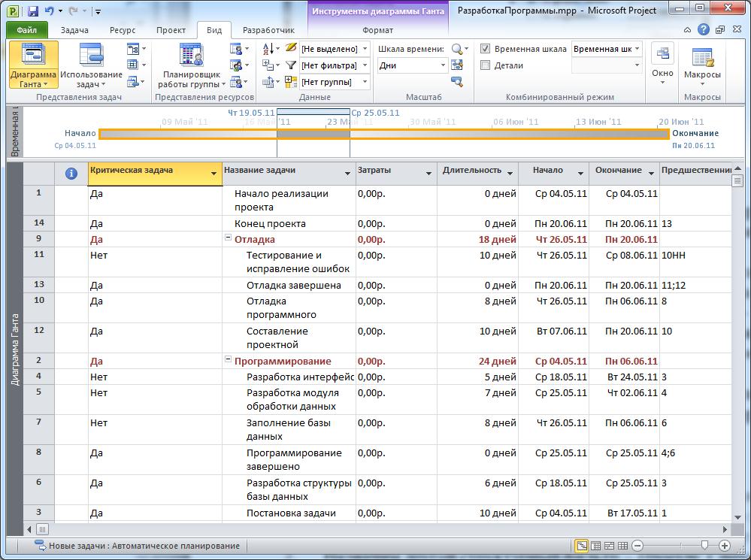Open the Критическая задача column filter arrow

tap(214, 174)
